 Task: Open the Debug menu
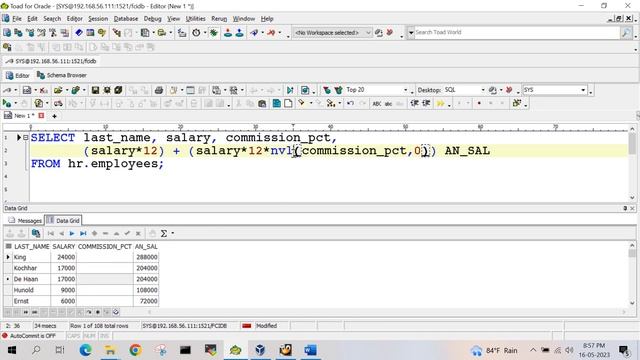[152, 19]
